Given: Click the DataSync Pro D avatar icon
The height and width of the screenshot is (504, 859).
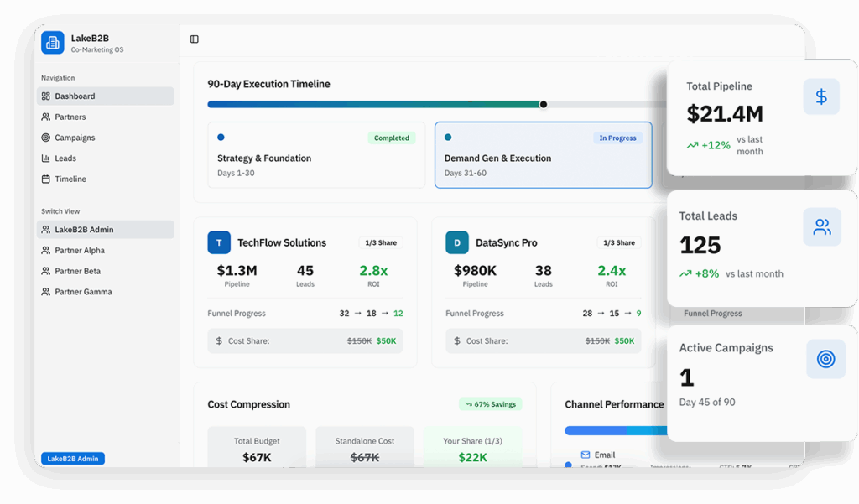Looking at the screenshot, I should point(457,242).
